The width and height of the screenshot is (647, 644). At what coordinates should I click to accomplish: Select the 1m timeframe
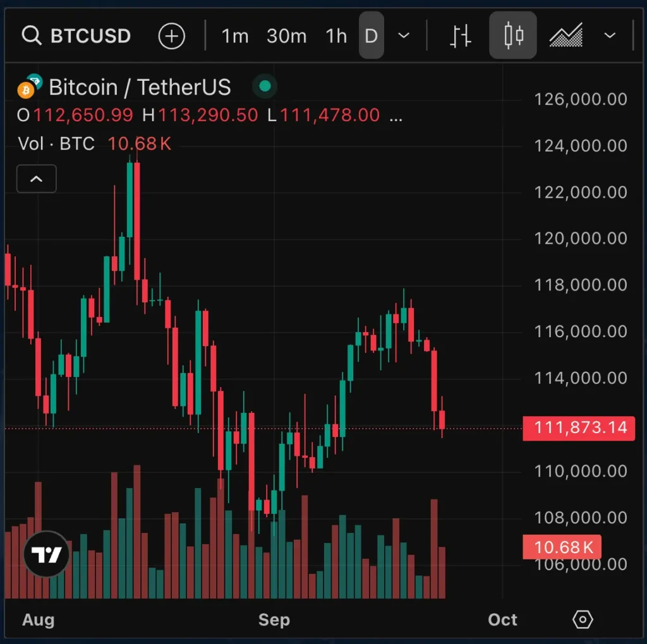234,36
